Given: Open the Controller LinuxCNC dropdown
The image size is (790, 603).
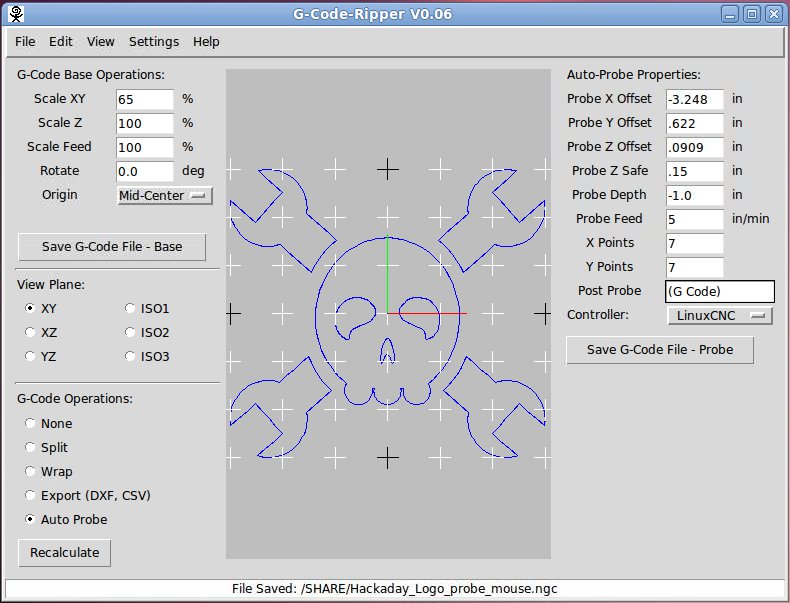Looking at the screenshot, I should point(720,316).
